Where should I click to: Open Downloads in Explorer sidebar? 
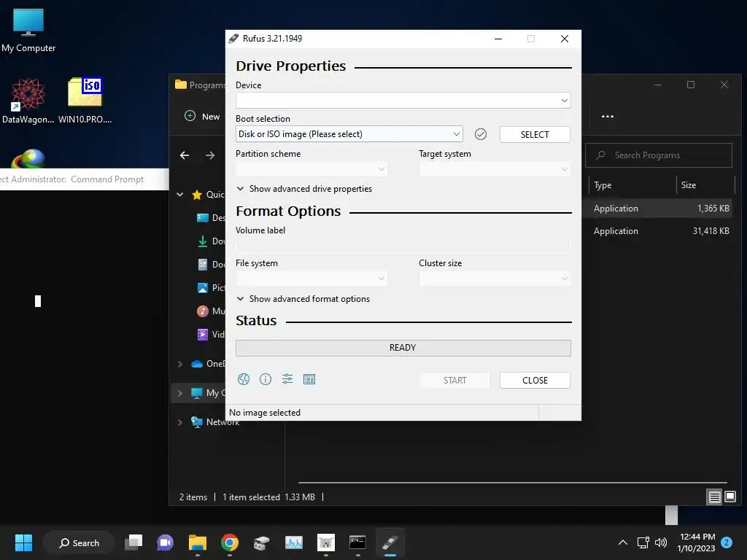coord(211,241)
